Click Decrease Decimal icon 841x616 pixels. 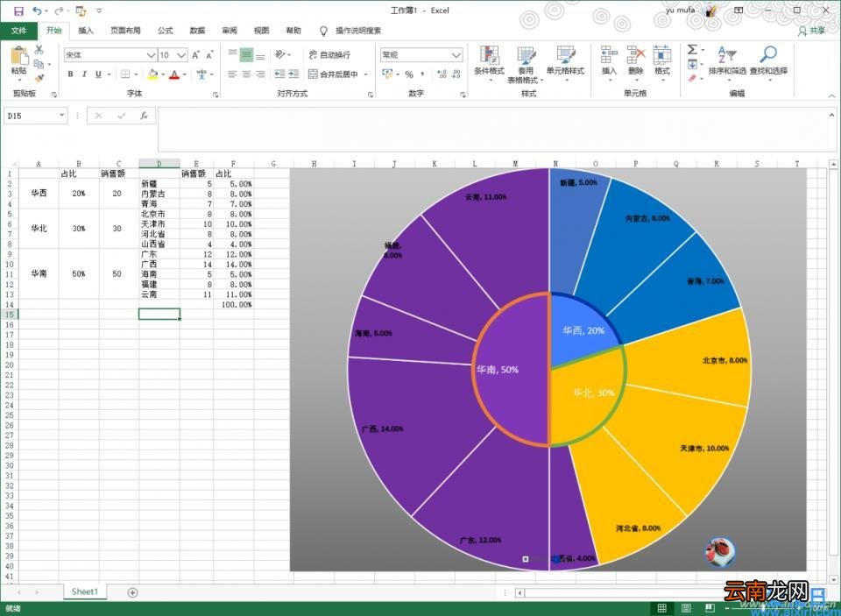coord(456,74)
